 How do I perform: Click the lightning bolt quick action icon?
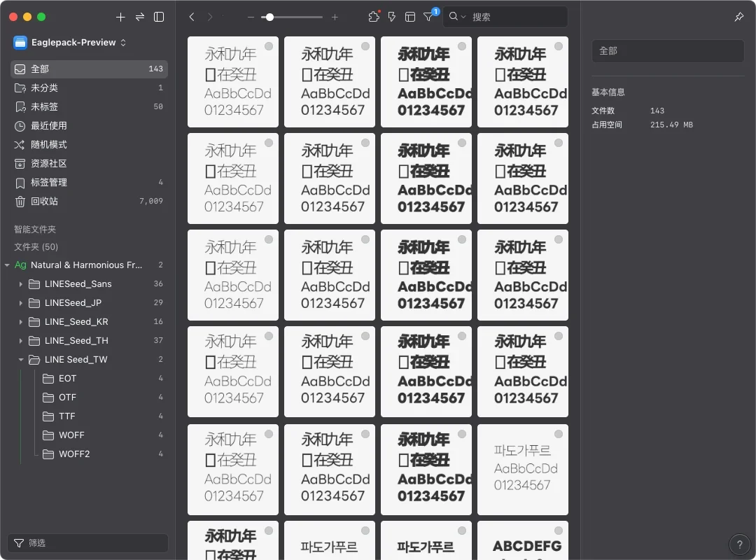tap(392, 17)
